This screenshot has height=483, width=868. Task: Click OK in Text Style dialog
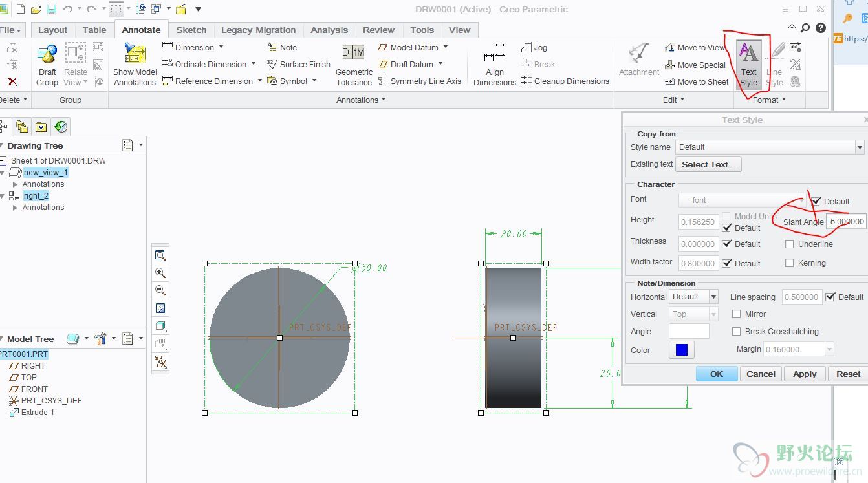pos(717,374)
